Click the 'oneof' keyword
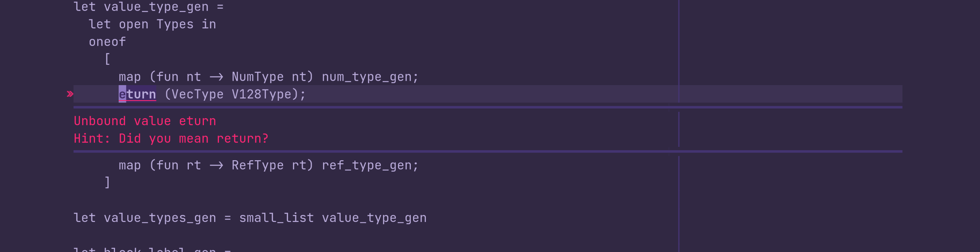The image size is (980, 252). pos(107,42)
